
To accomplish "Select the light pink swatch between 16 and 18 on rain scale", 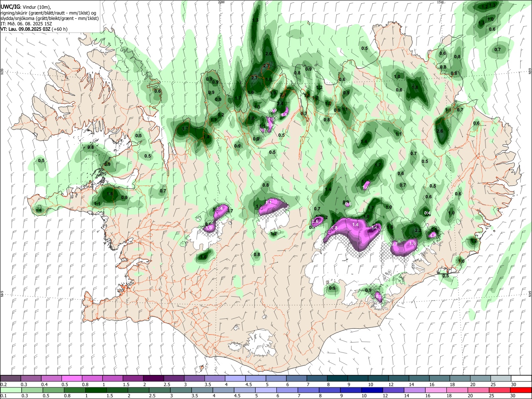I will pos(436,390).
